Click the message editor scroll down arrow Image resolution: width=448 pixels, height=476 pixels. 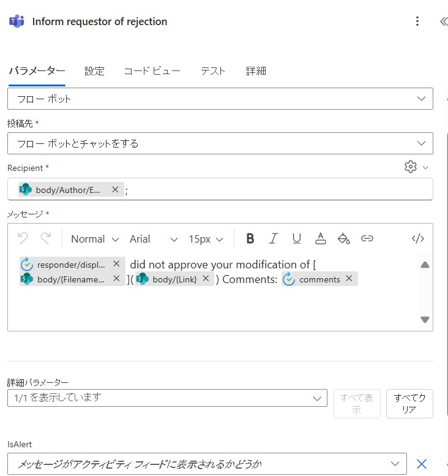(425, 319)
